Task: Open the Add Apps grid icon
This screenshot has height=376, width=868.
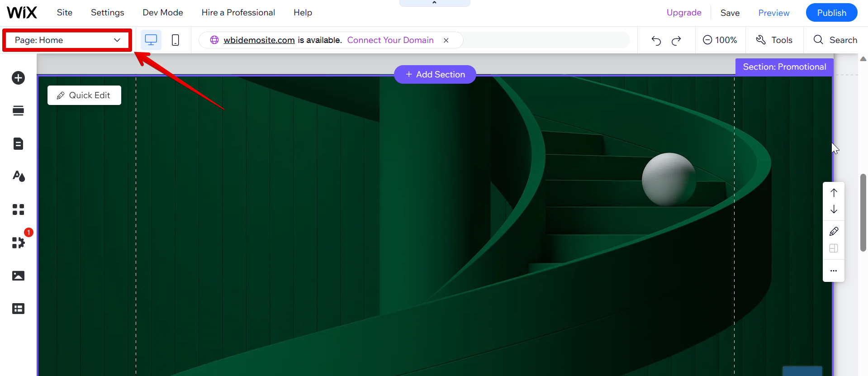Action: point(18,209)
